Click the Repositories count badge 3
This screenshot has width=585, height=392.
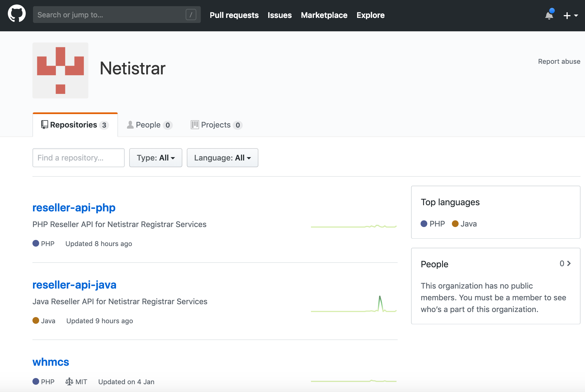click(104, 125)
